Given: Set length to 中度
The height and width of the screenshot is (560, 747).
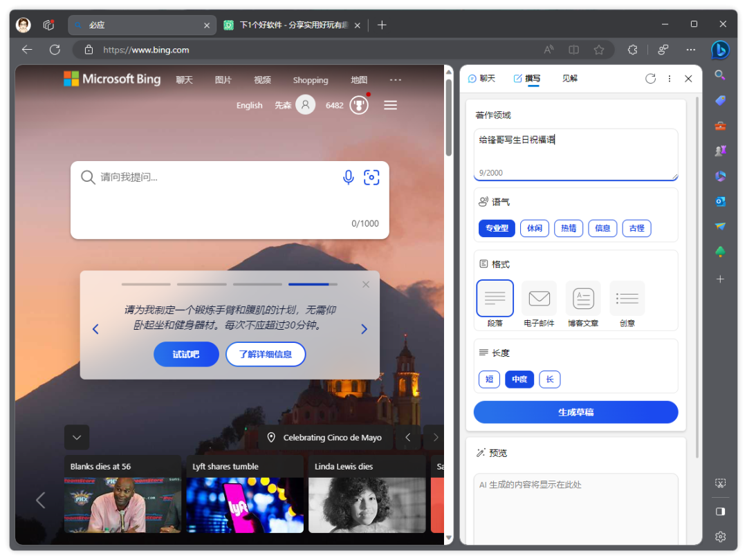Looking at the screenshot, I should click(519, 379).
